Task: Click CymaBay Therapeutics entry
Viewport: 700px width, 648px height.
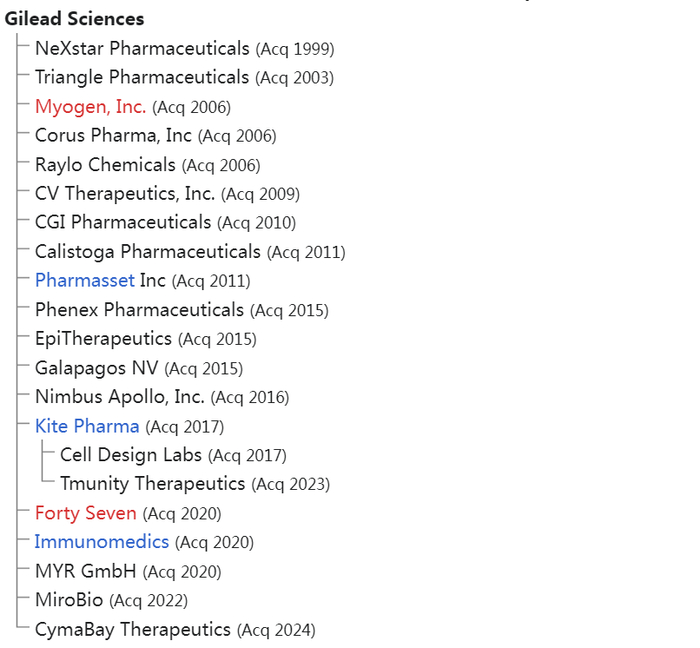Action: (132, 629)
